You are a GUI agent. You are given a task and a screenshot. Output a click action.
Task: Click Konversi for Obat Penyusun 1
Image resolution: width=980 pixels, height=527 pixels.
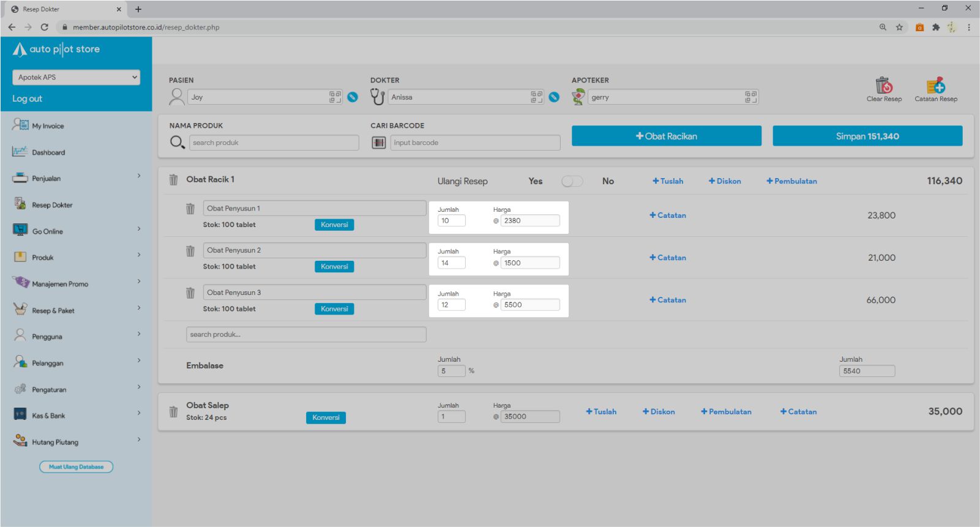(334, 225)
